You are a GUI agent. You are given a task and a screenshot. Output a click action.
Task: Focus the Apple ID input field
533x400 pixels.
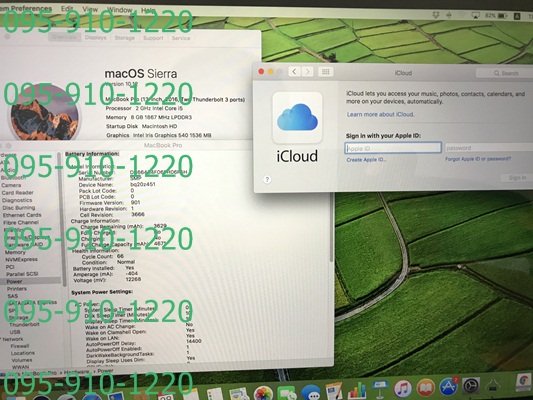pyautogui.click(x=393, y=148)
